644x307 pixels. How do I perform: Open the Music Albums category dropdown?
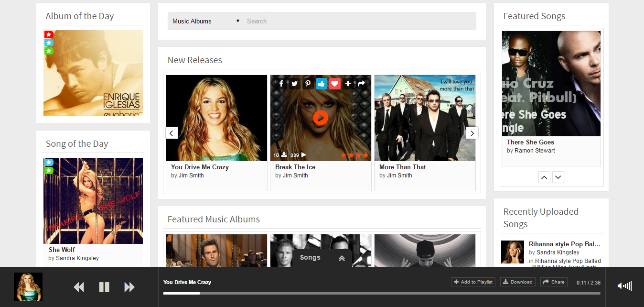click(206, 21)
